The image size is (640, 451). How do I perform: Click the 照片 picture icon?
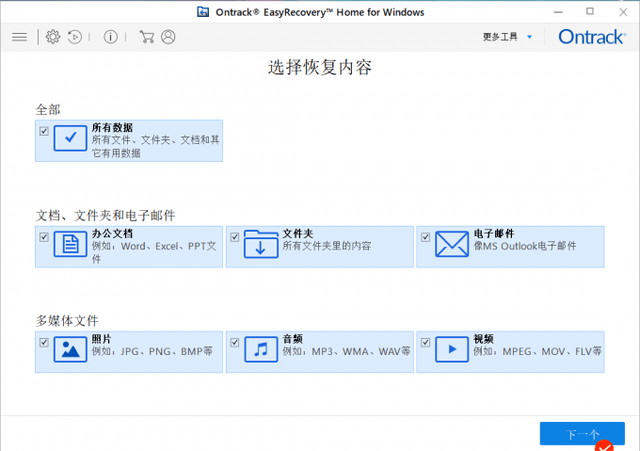tap(70, 349)
